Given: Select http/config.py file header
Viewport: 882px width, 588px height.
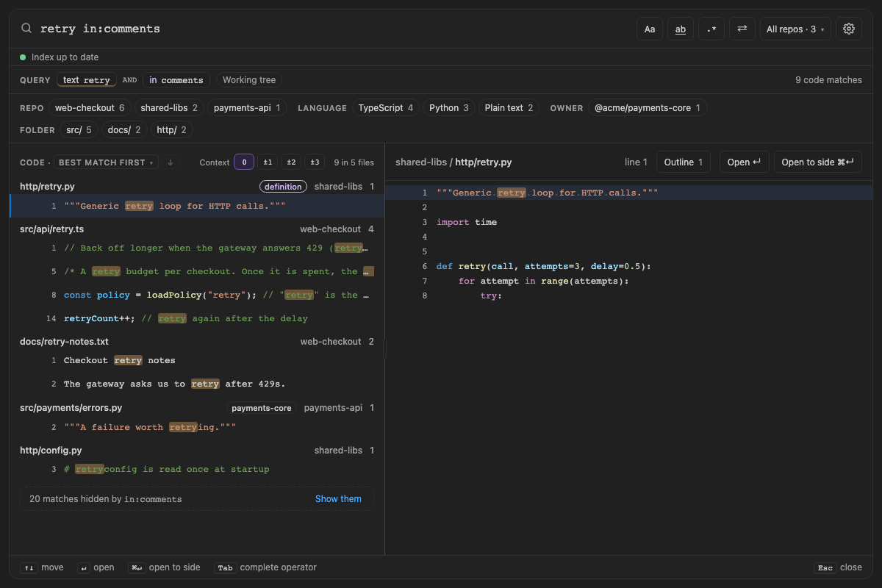Looking at the screenshot, I should [197, 451].
